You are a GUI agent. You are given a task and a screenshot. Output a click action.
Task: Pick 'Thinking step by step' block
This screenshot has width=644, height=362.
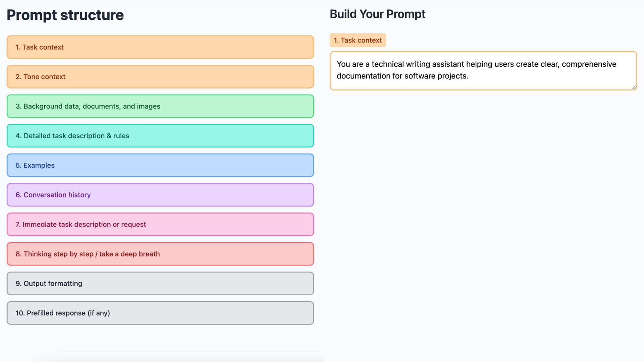pyautogui.click(x=160, y=254)
